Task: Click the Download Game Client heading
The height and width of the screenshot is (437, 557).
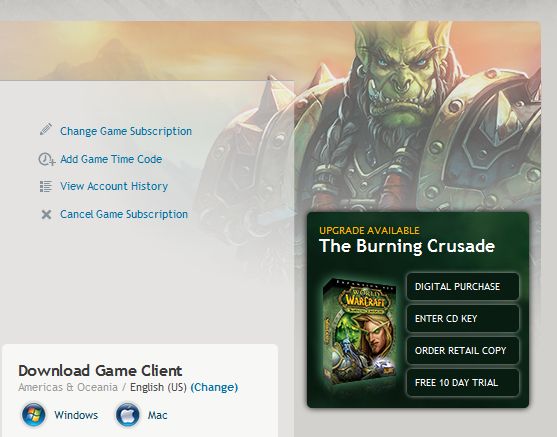Action: [x=100, y=371]
